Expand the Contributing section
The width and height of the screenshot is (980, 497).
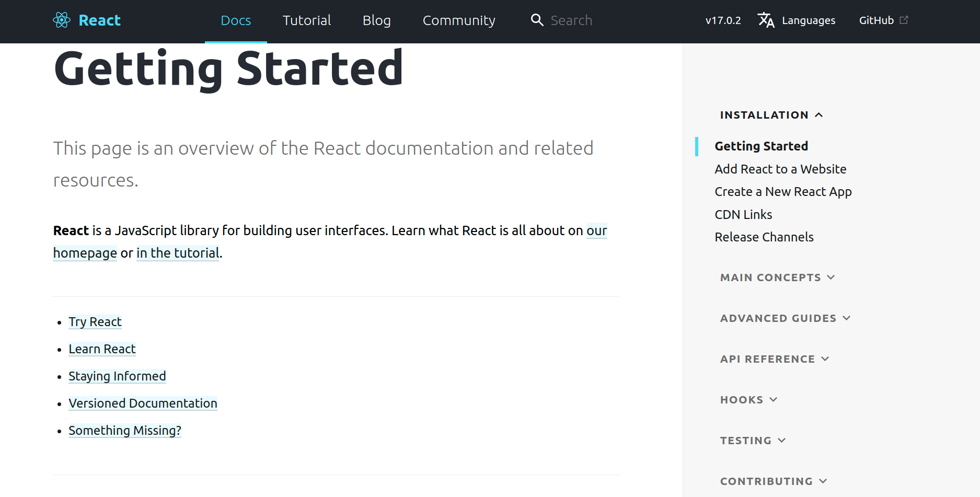pos(774,481)
